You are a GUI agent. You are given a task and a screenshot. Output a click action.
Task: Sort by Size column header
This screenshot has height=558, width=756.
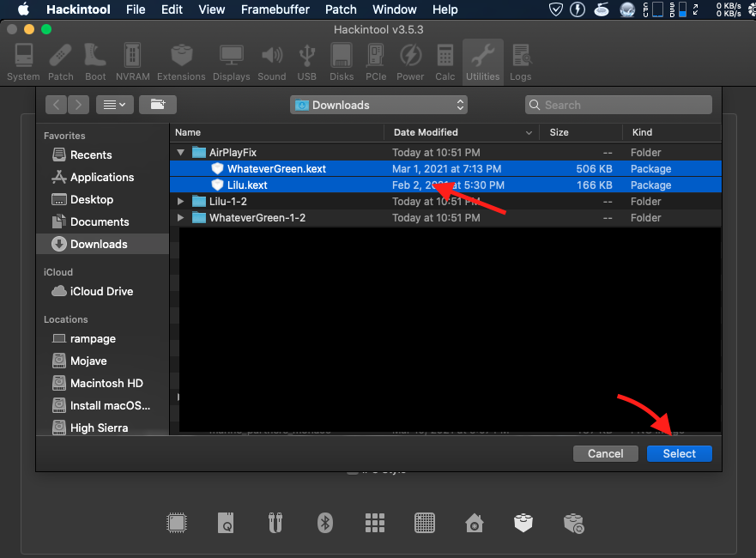[580, 132]
